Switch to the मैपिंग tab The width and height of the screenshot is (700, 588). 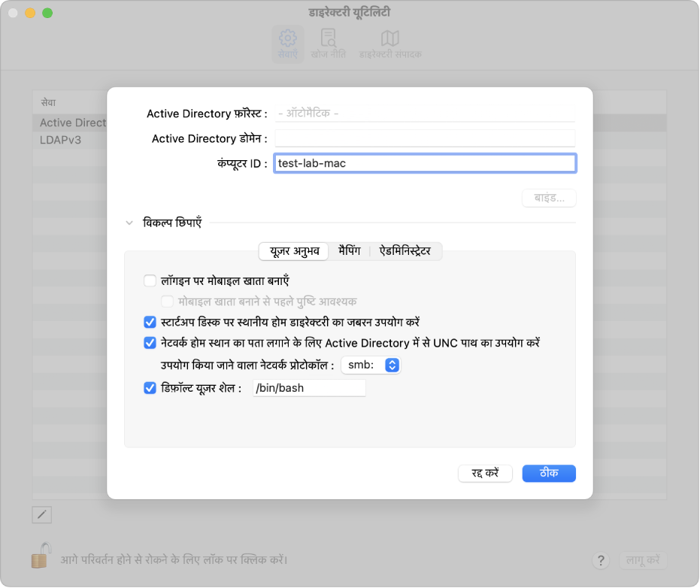(x=349, y=251)
